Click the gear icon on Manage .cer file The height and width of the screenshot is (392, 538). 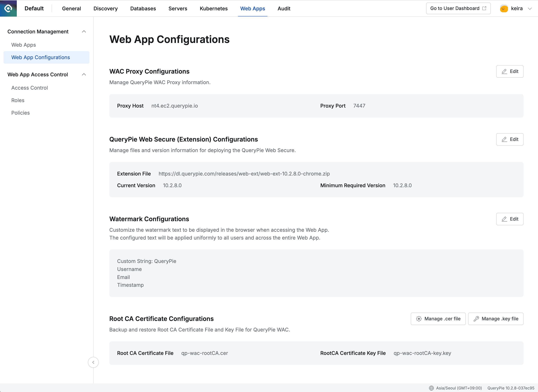click(419, 319)
